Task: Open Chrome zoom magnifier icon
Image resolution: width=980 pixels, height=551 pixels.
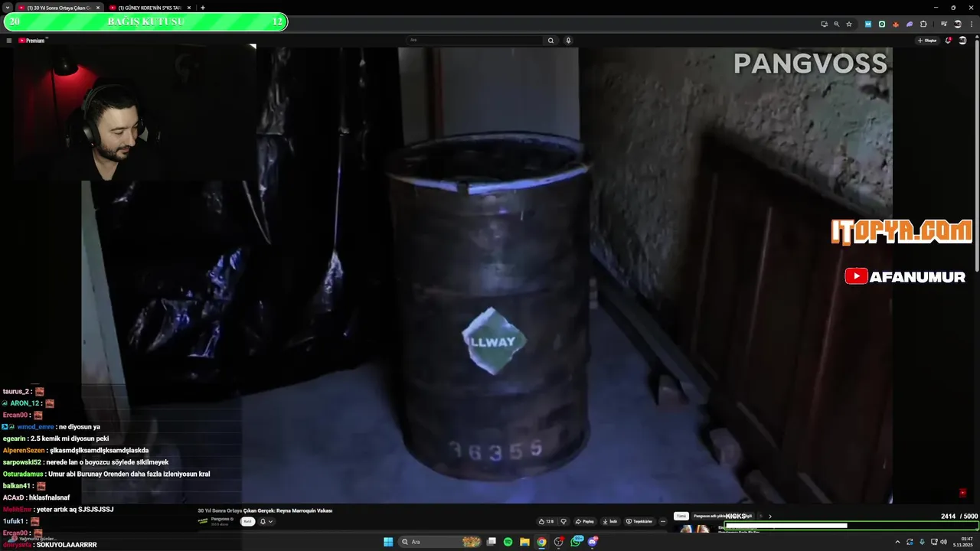Action: click(x=836, y=24)
